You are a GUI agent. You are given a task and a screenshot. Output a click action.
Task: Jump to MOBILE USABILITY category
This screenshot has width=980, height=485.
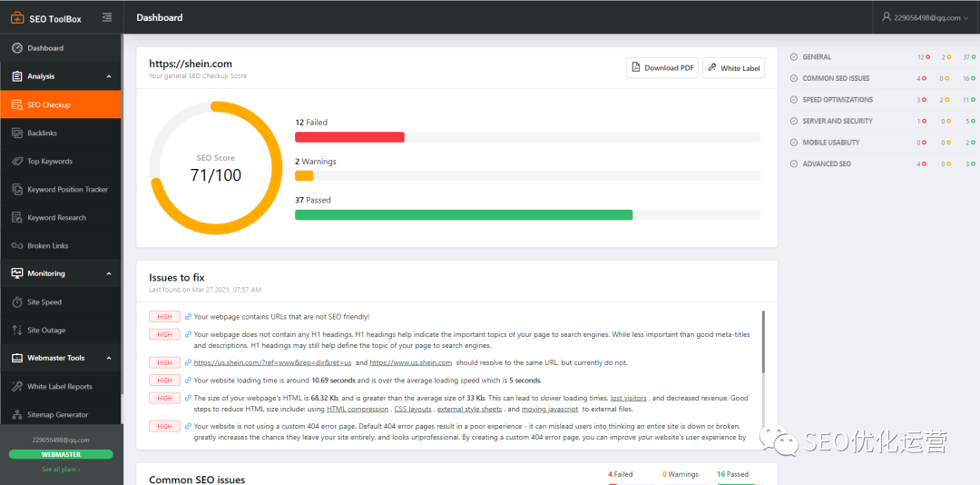click(x=830, y=143)
